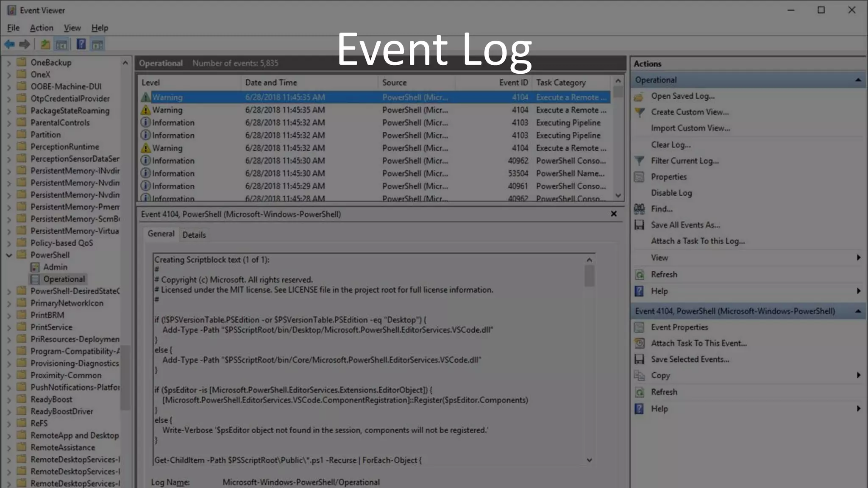Click the ReadyBoost folder icon
Image resolution: width=868 pixels, height=488 pixels.
22,399
